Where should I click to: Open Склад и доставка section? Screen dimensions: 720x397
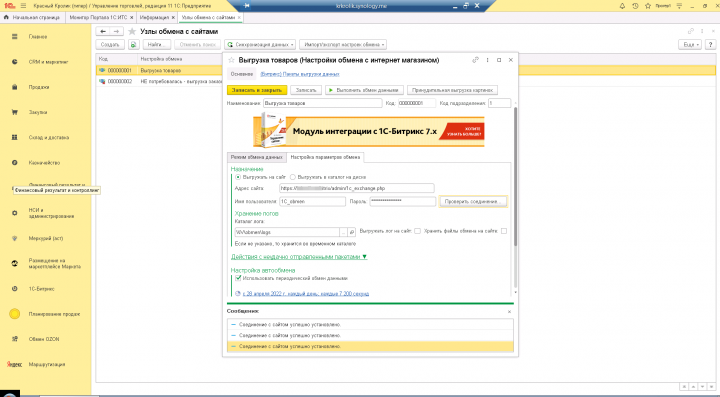coord(49,138)
